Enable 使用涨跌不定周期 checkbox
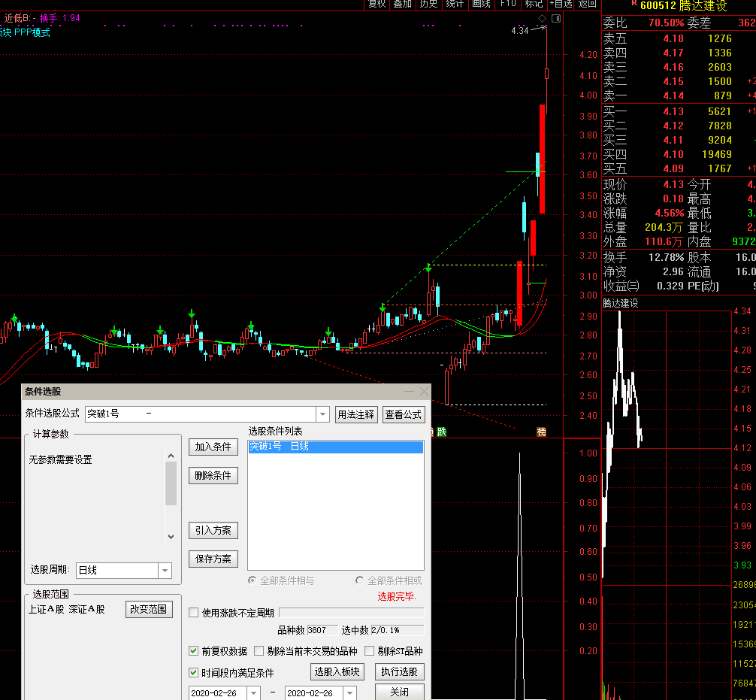This screenshot has height=700, width=756. coord(194,613)
